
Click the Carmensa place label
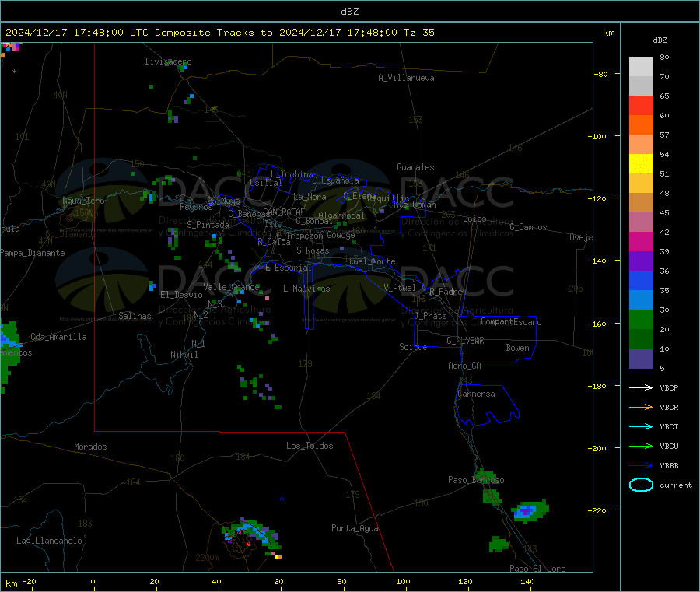point(476,394)
